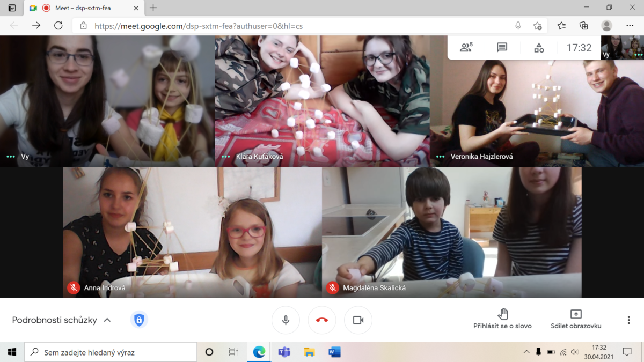644x362 pixels.
Task: Open the volume control in system tray
Action: pos(575,352)
